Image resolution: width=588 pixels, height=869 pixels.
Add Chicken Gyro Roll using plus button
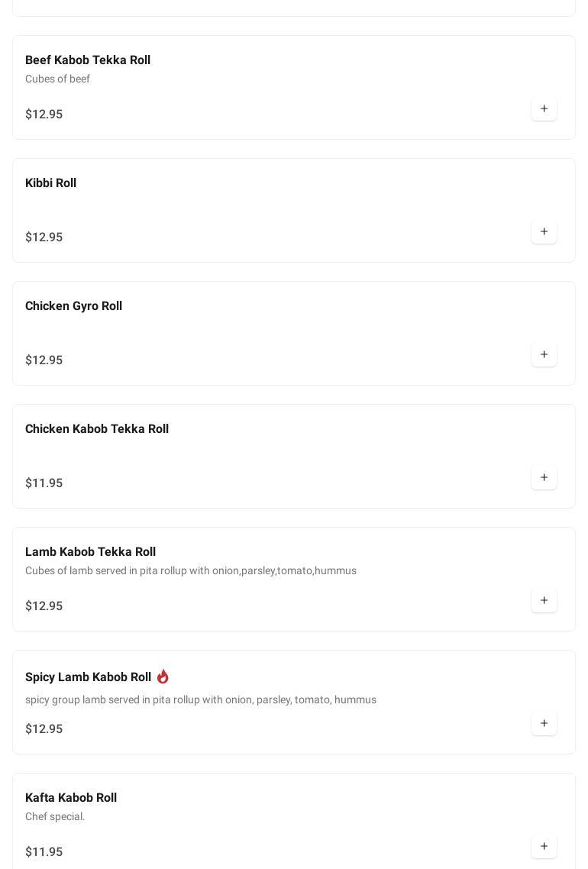tap(544, 355)
